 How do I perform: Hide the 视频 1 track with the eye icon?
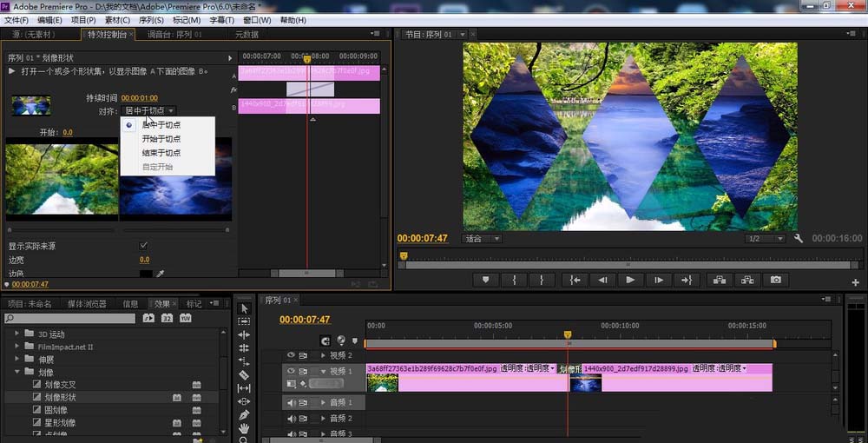pos(291,371)
